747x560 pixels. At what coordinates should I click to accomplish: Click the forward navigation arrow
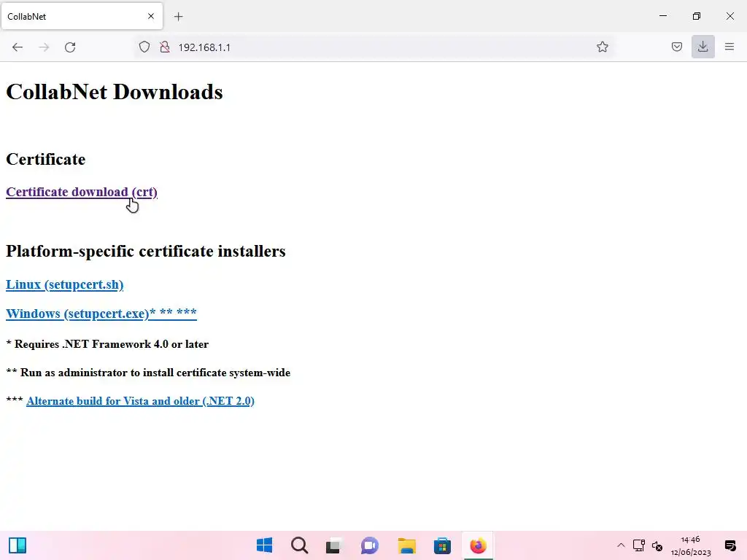point(44,47)
